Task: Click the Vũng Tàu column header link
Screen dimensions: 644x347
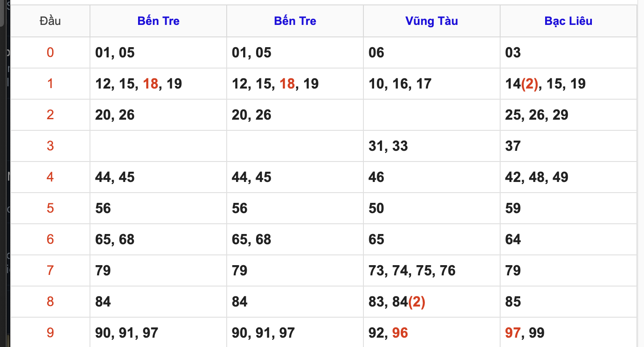Action: click(431, 21)
